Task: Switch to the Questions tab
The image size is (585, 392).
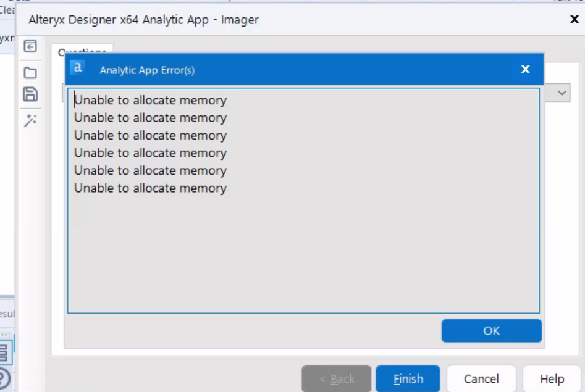Action: coord(82,49)
